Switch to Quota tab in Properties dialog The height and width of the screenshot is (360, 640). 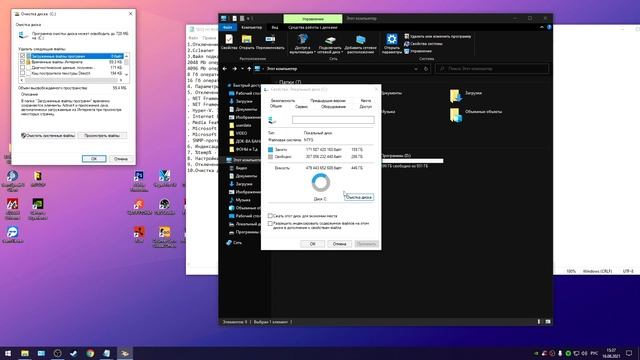[x=366, y=100]
